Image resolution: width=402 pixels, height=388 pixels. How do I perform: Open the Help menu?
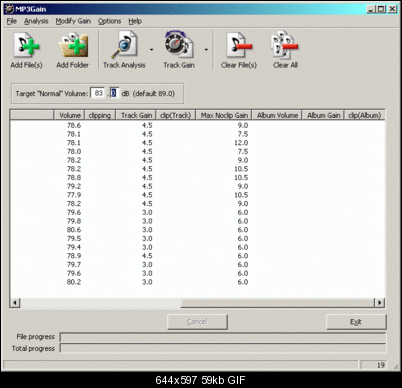point(135,21)
